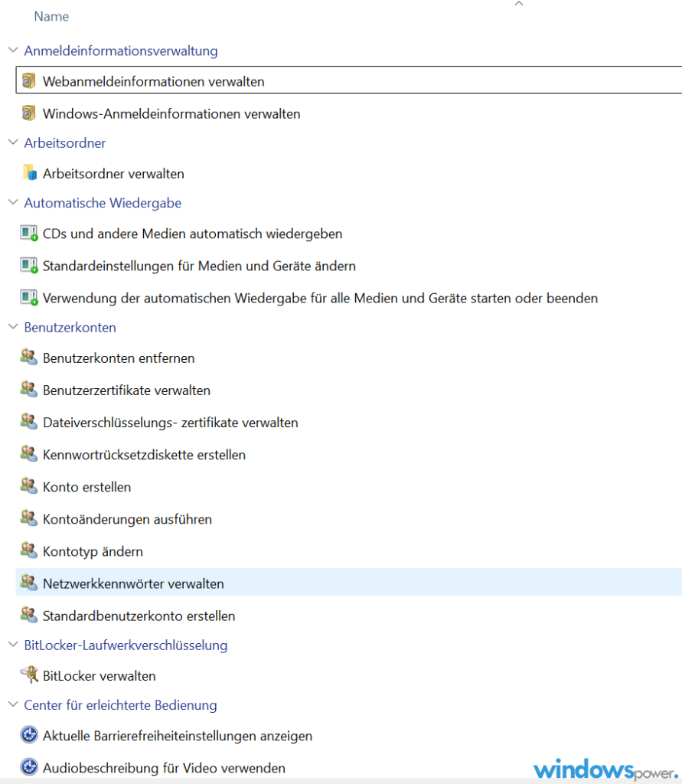682x784 pixels.
Task: Select Dateiverschlüsselungs- zertifikate verwalten entry
Action: pos(171,423)
